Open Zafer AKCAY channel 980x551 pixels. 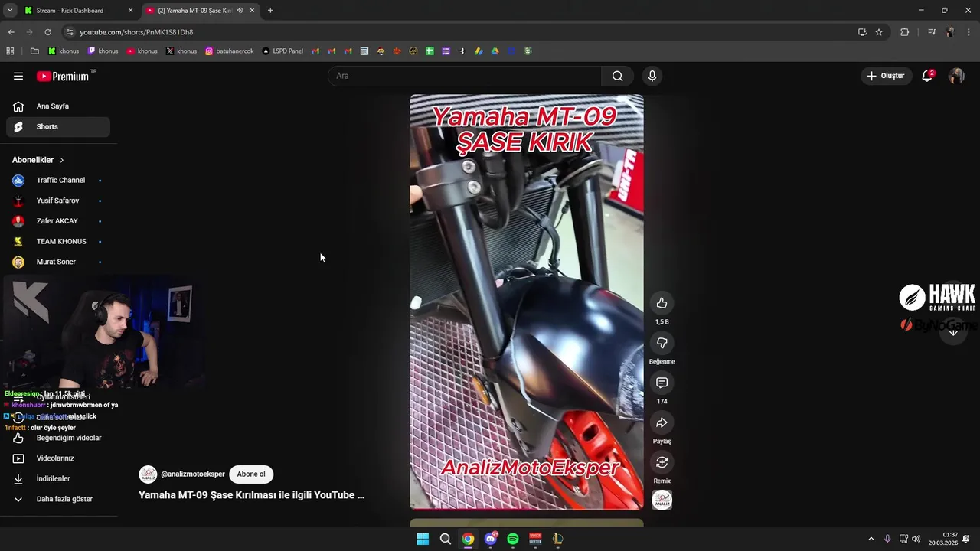[58, 221]
